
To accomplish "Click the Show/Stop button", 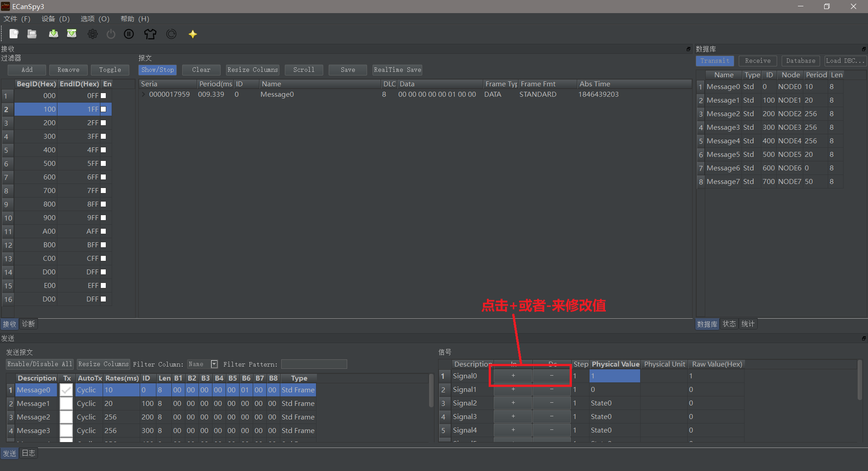I will point(157,70).
